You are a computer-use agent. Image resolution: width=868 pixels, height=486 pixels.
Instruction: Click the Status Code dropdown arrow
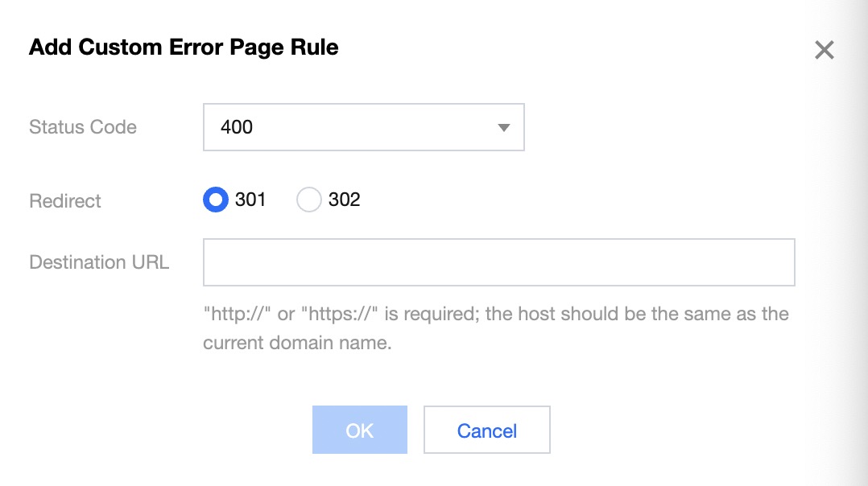click(x=504, y=127)
